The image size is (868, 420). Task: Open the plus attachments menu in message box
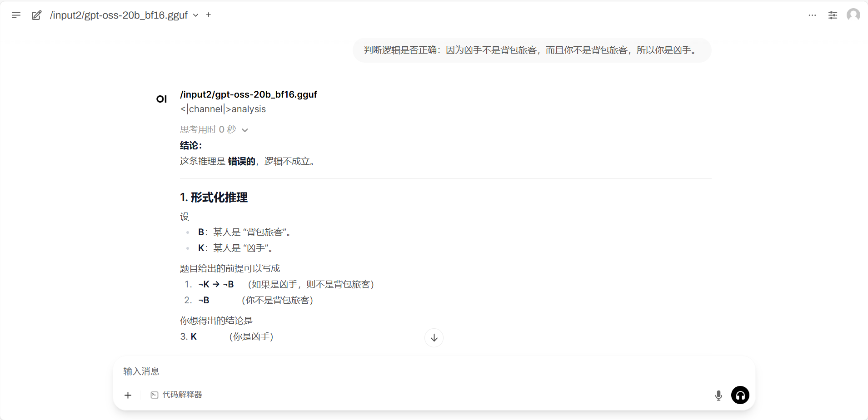tap(128, 395)
